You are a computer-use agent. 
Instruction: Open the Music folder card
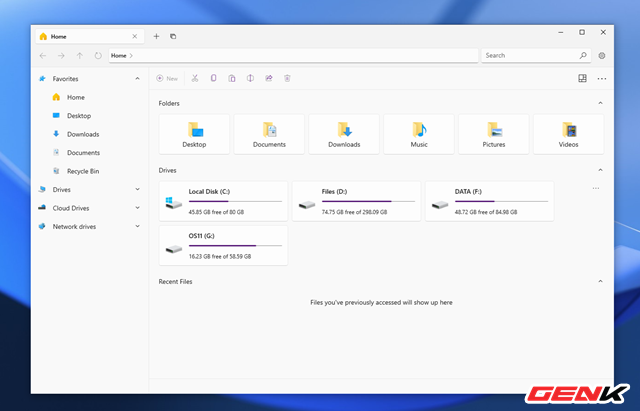(419, 134)
